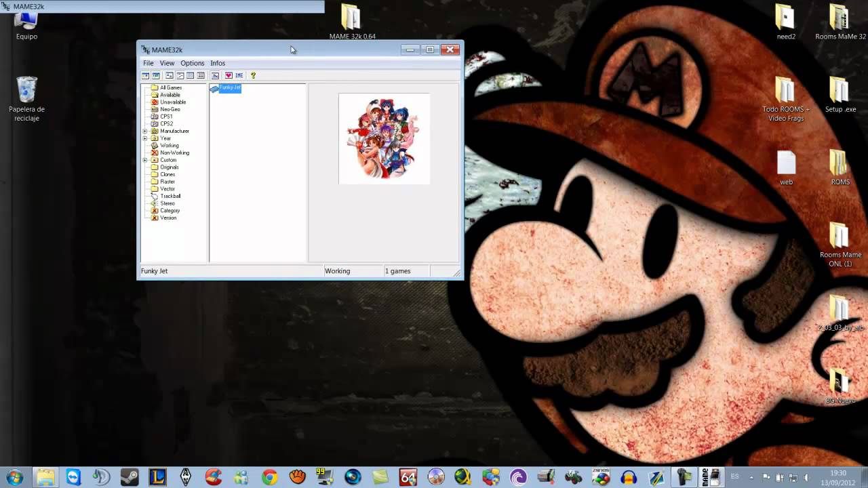868x488 pixels.
Task: Select the Papelera de reciclaje icon
Action: click(26, 99)
